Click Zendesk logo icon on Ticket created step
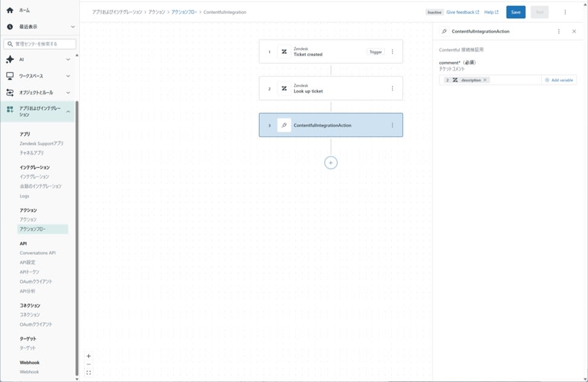588x382 pixels. tap(284, 52)
